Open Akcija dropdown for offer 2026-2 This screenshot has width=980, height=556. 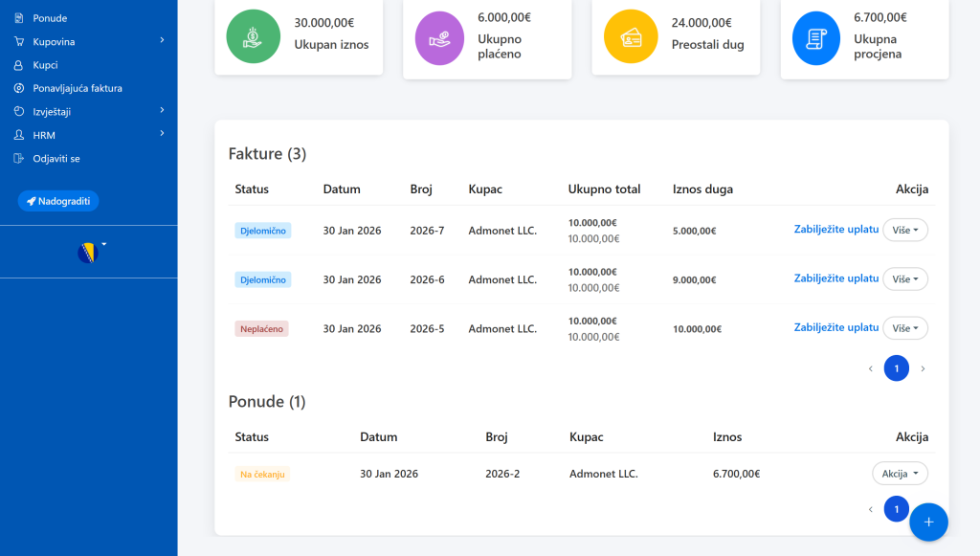900,474
